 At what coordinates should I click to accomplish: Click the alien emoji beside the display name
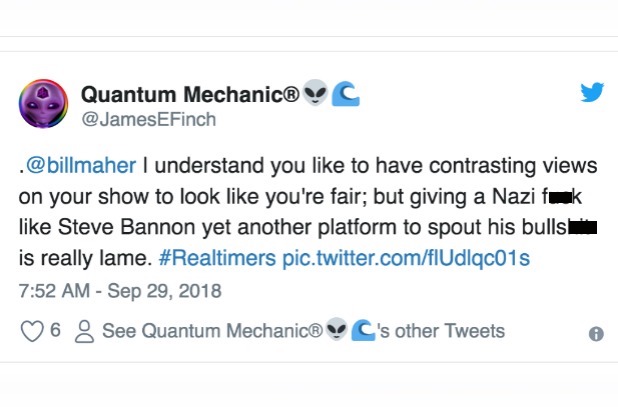click(x=314, y=95)
